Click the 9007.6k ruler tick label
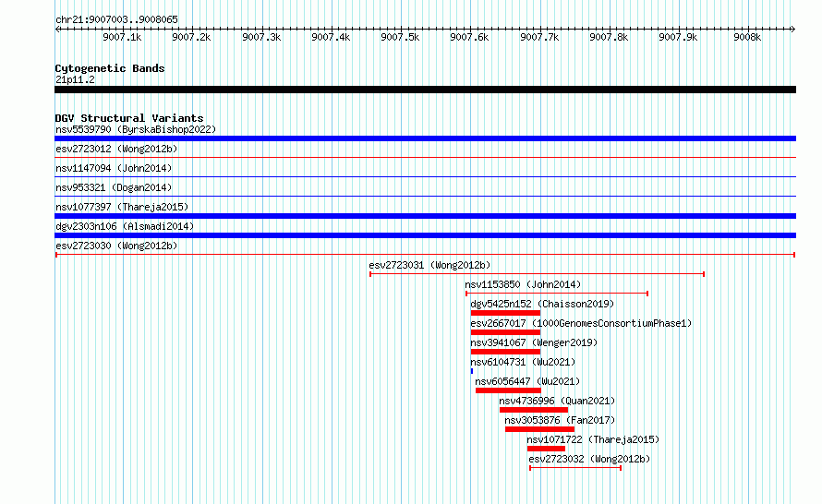822x504 pixels. pyautogui.click(x=469, y=37)
